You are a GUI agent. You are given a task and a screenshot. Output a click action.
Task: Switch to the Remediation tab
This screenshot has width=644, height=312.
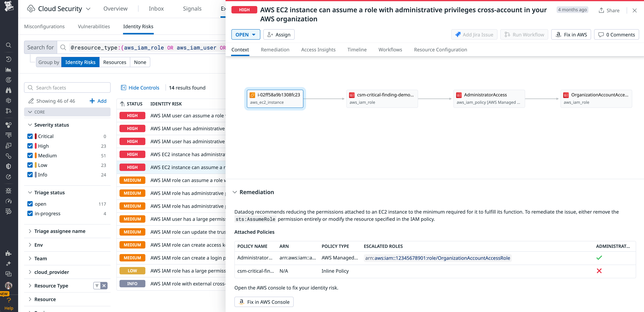click(275, 50)
